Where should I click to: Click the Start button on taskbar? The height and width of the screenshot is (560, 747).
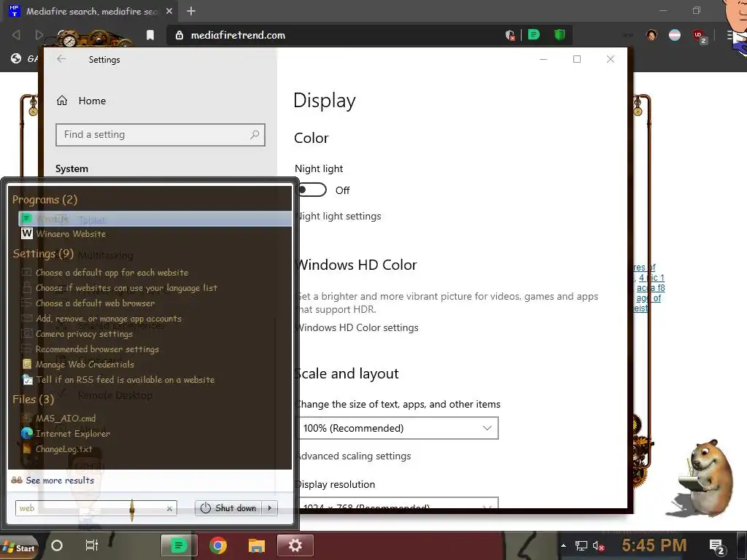18,548
